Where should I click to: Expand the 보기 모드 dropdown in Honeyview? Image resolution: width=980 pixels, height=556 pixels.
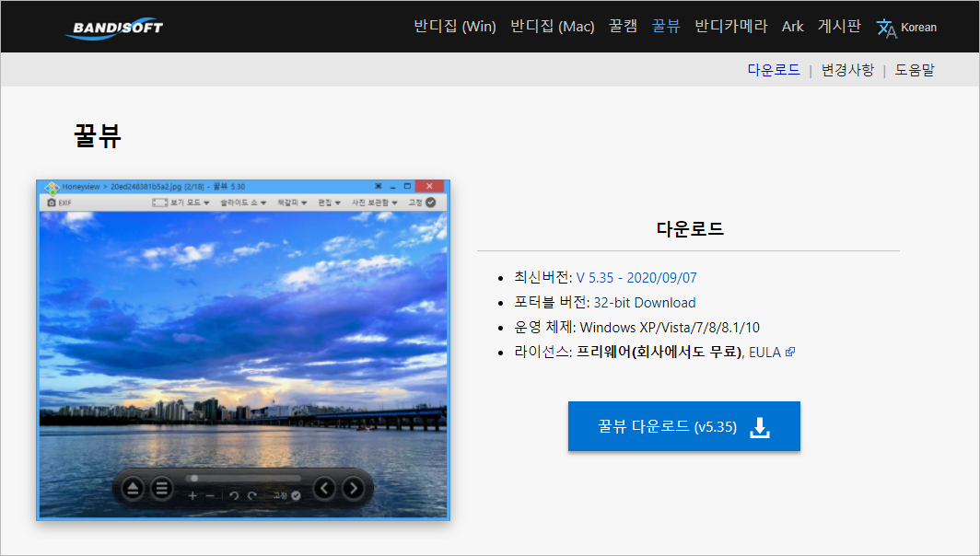pyautogui.click(x=181, y=203)
